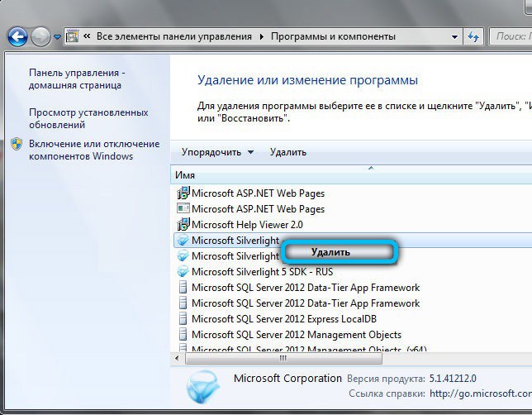The image size is (532, 415).
Task: Click icon of second Data-Tier App Framework
Action: pyautogui.click(x=183, y=303)
